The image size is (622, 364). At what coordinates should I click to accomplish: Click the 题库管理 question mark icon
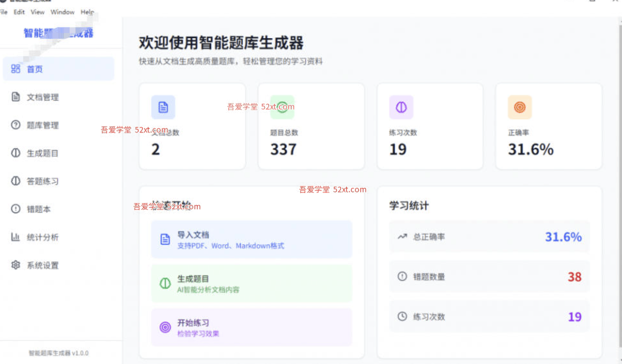coord(16,125)
